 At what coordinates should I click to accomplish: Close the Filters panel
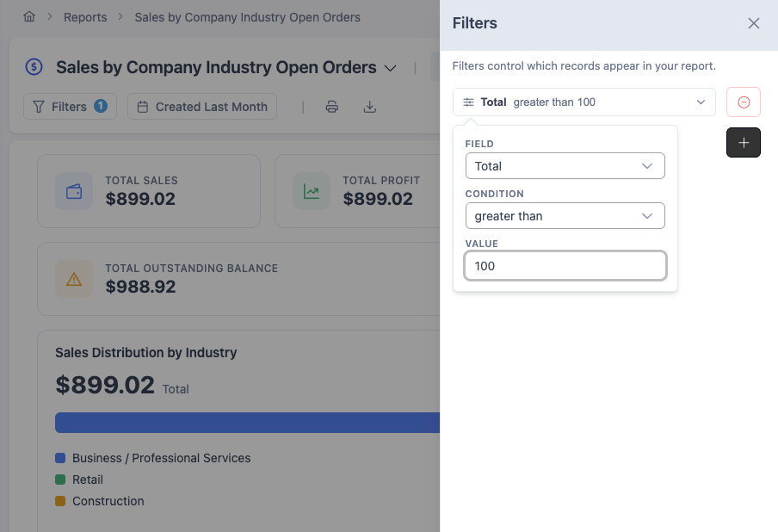(x=754, y=23)
